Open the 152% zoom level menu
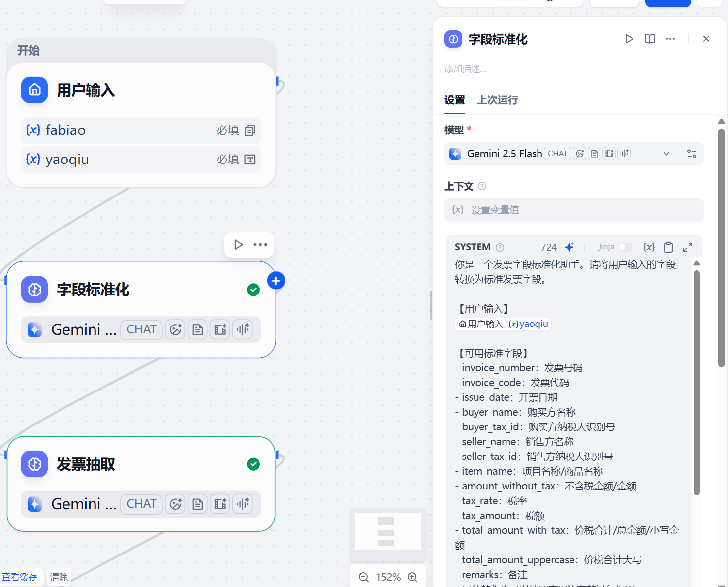728x587 pixels. pyautogui.click(x=388, y=577)
